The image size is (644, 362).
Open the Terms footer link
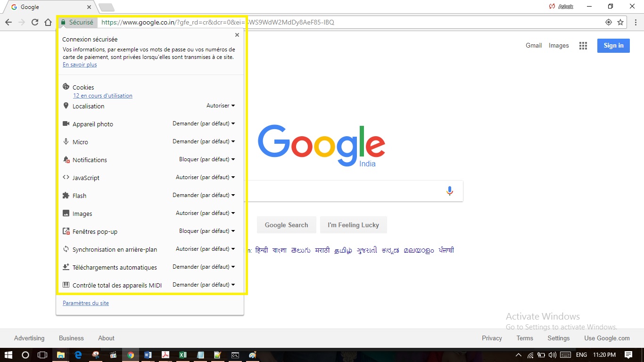tap(525, 338)
